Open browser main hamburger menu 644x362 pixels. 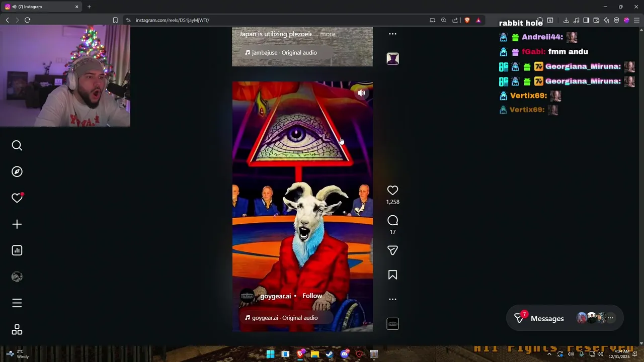636,20
